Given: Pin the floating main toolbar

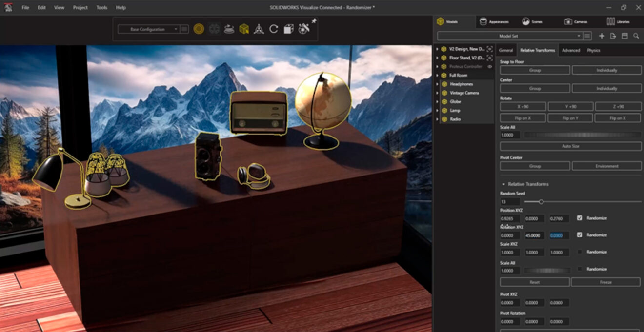Looking at the screenshot, I should point(314,21).
